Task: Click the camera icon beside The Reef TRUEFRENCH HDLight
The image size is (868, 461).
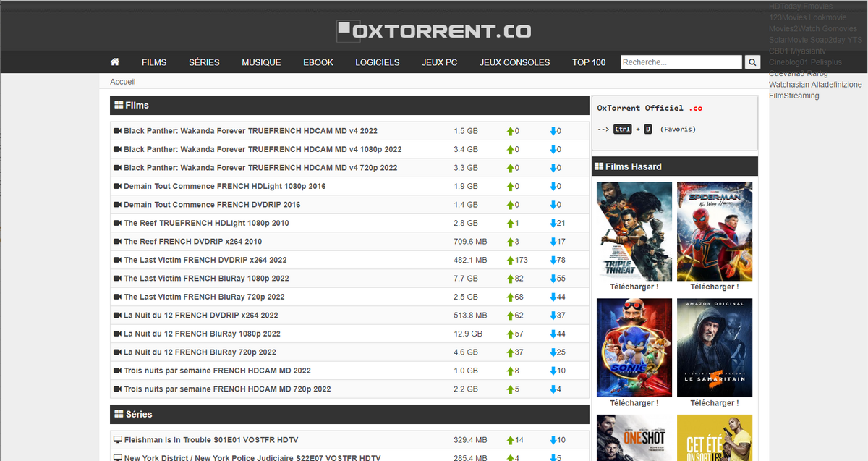Action: [118, 223]
